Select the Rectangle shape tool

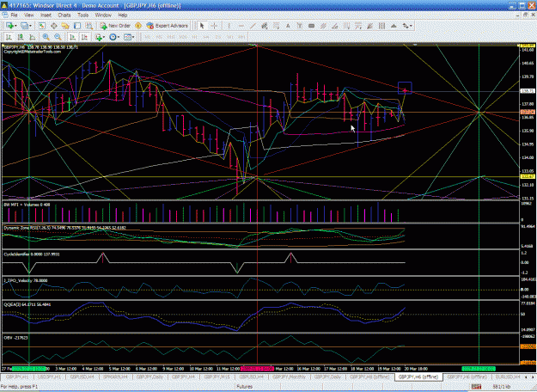311,26
